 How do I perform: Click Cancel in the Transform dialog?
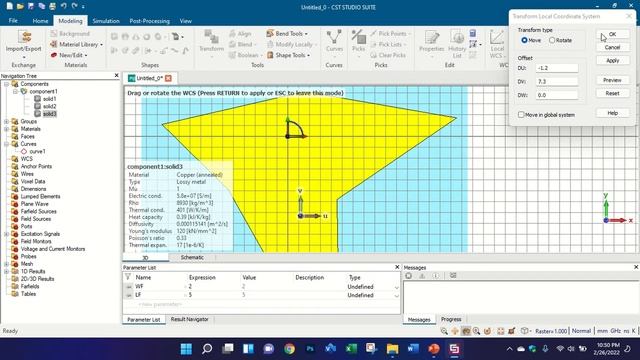pyautogui.click(x=612, y=48)
